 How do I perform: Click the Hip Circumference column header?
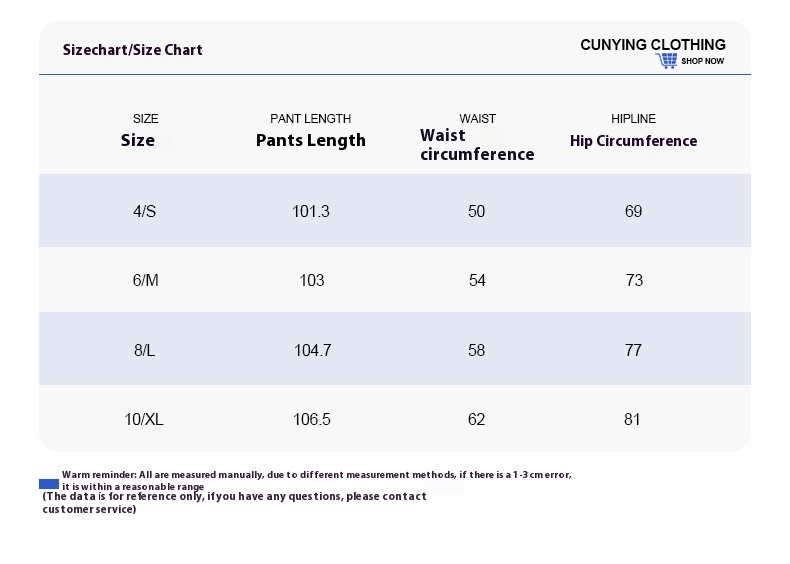[633, 141]
